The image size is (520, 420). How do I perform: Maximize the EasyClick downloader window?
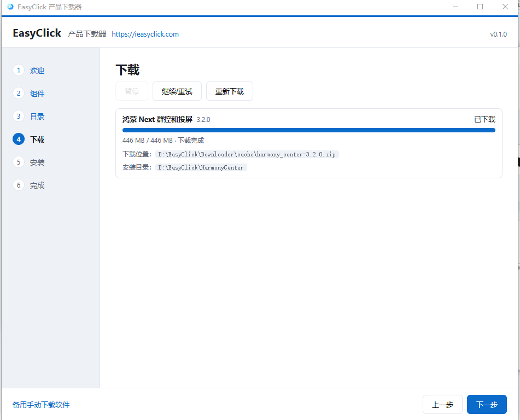[x=480, y=7]
